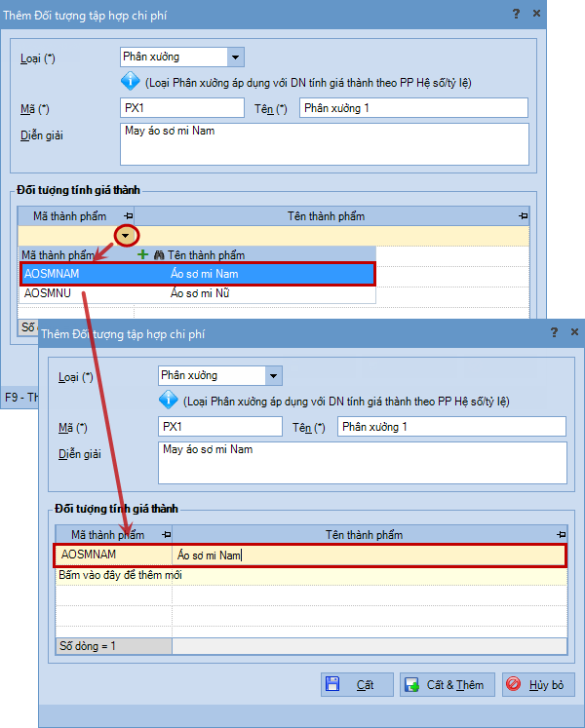Click the pin icon on the Mã thành phẩm column in the front dialog
Screen dimensions: 585x728
click(166, 535)
